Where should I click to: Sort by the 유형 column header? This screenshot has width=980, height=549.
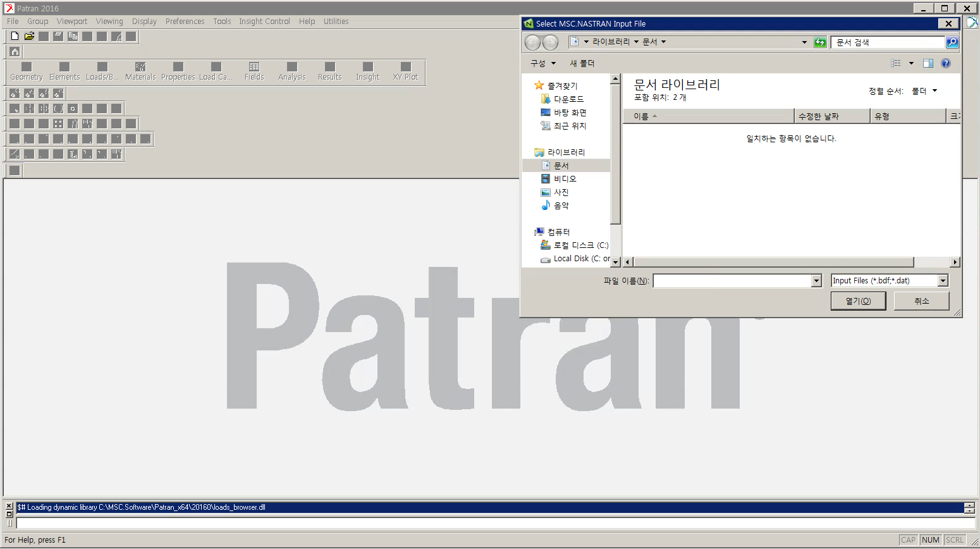(908, 116)
